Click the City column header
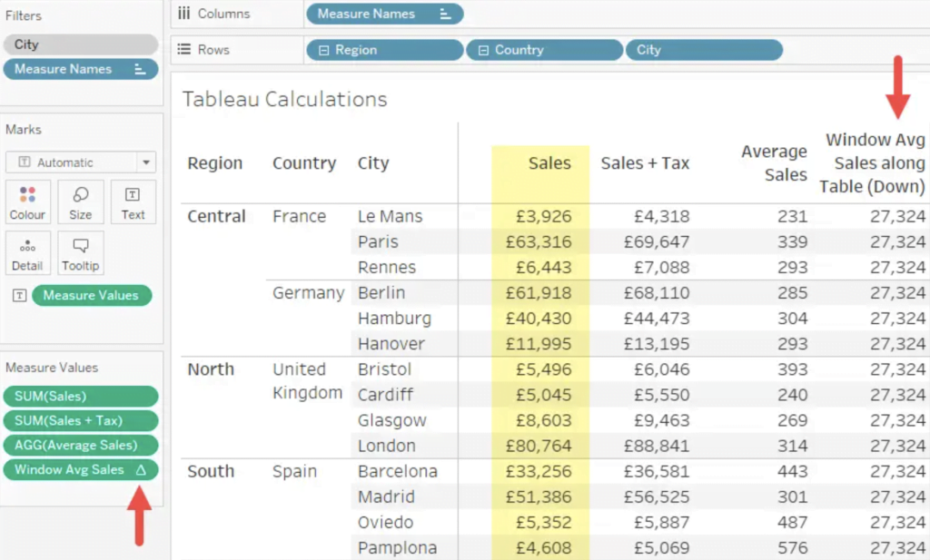The width and height of the screenshot is (930, 560). pyautogui.click(x=373, y=163)
